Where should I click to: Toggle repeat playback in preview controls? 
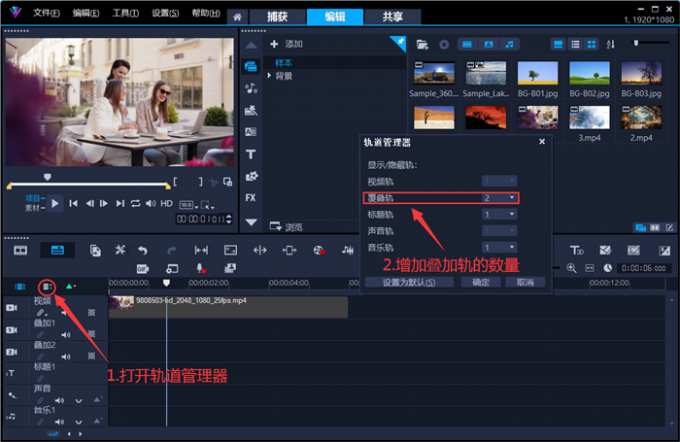click(x=135, y=203)
